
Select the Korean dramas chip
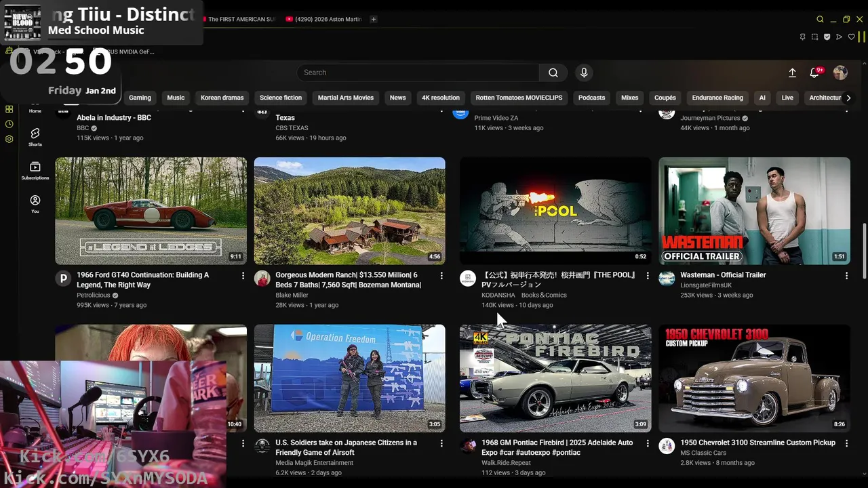222,98
